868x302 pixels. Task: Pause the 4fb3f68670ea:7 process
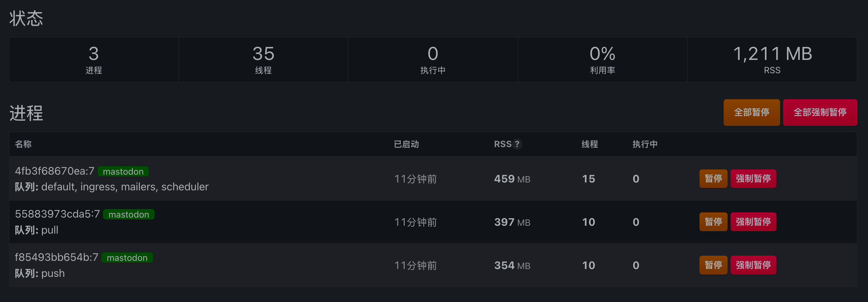(x=713, y=179)
